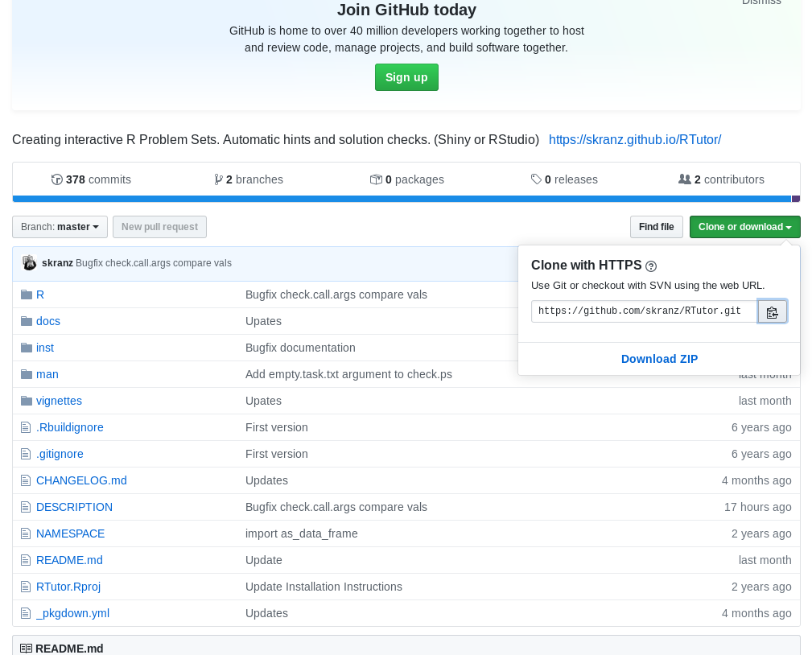Screen dimensions: 812x655
Task: Open latest commit message next to skranz
Action: tap(154, 263)
